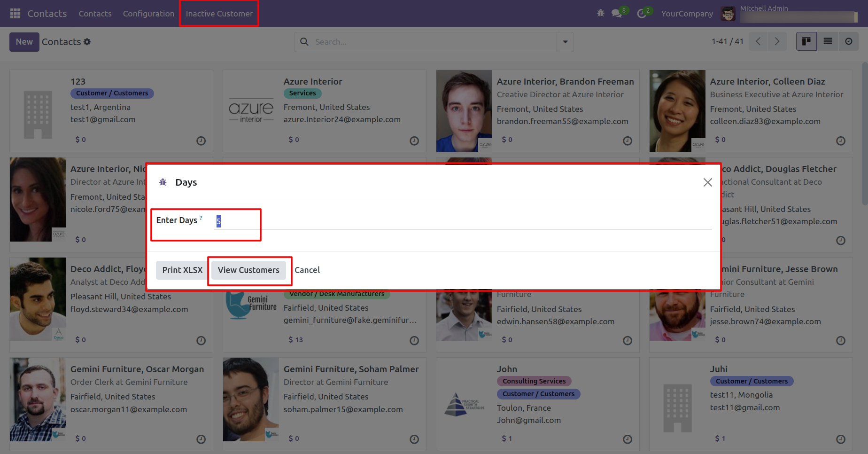868x454 pixels.
Task: Go to previous page of contacts
Action: 758,41
